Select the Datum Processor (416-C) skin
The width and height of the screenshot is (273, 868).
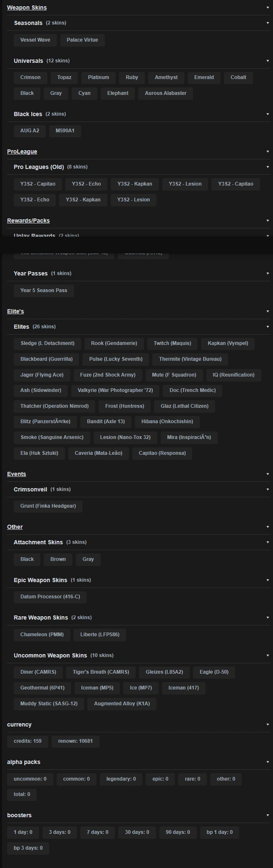50,597
